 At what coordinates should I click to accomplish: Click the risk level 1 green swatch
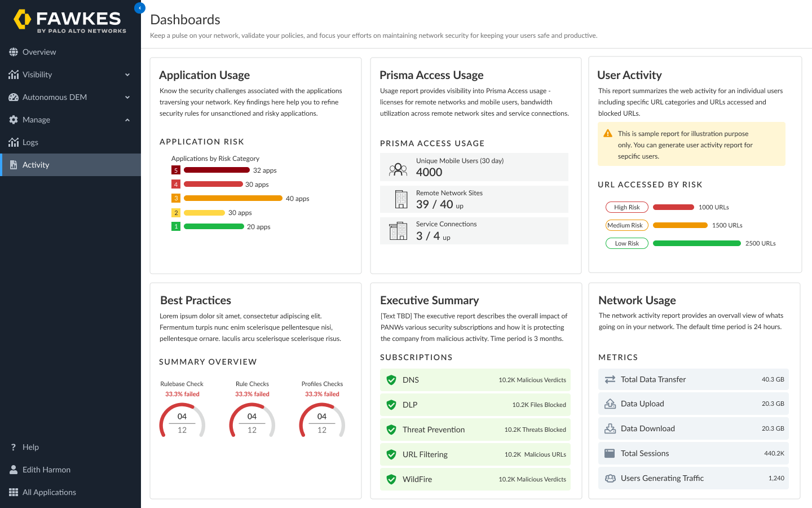pyautogui.click(x=176, y=226)
